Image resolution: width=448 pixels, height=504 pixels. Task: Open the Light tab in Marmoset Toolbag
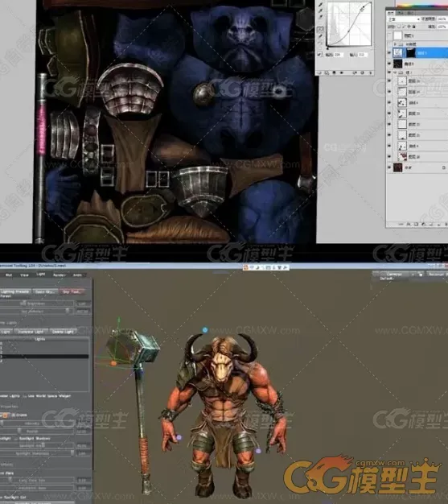coord(40,275)
